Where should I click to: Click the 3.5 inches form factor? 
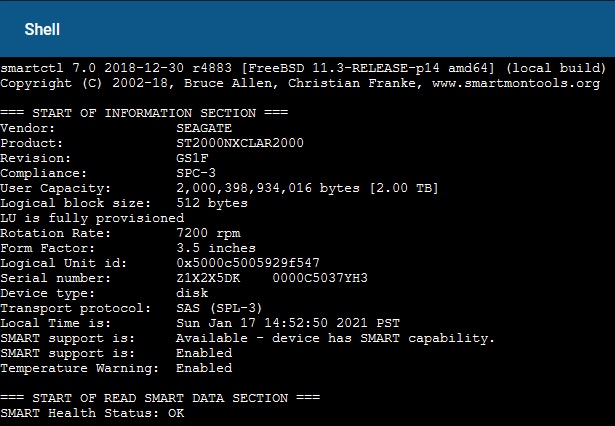(x=216, y=248)
